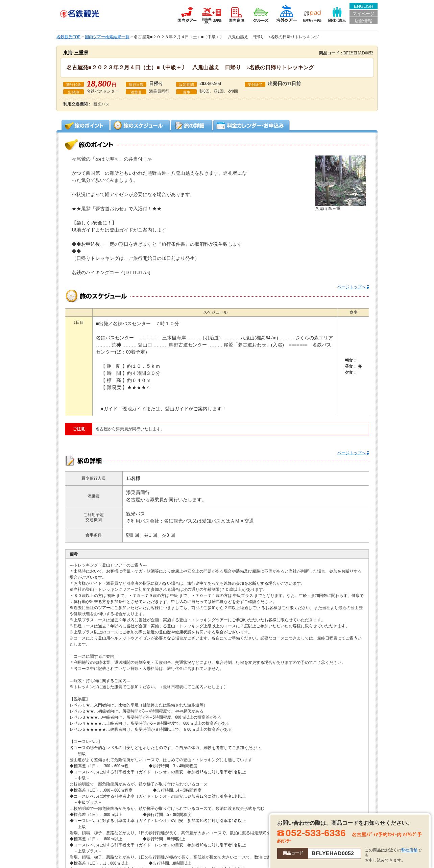Open 国内ツアー bus icon menu

point(187,15)
